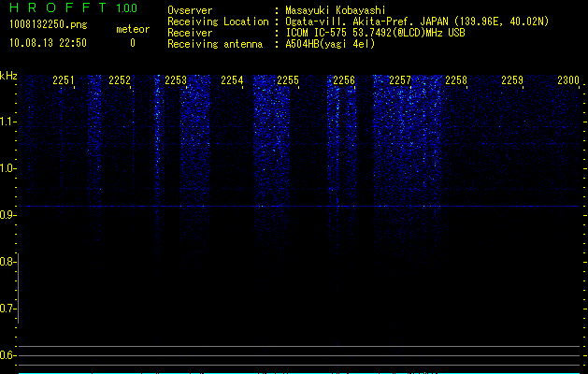Click the ICOM IC-575 53.7492 MHz receiver text
The height and width of the screenshot is (374, 588).
point(375,33)
